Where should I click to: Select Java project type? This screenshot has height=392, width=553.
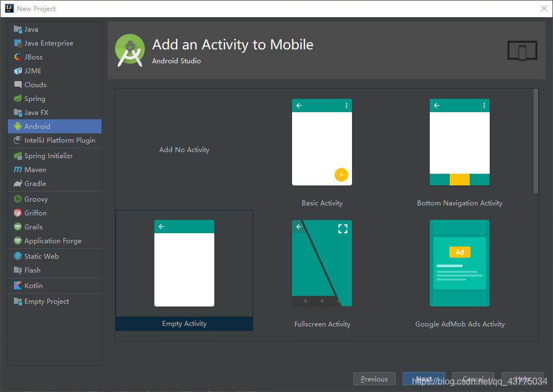54,29
